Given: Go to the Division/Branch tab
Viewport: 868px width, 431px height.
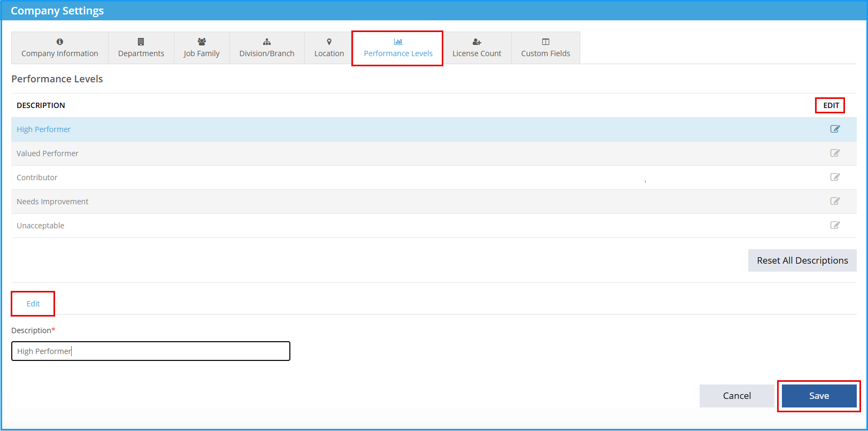Looking at the screenshot, I should tap(267, 48).
